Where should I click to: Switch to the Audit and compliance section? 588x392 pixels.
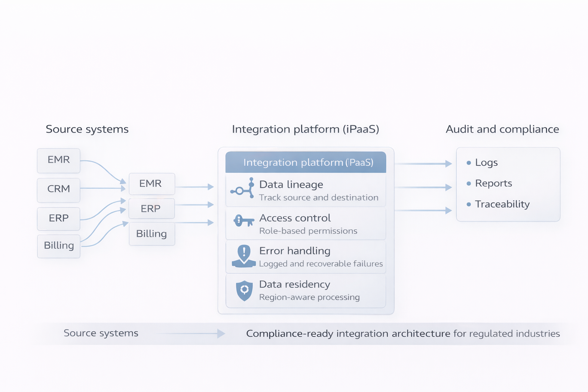point(502,129)
